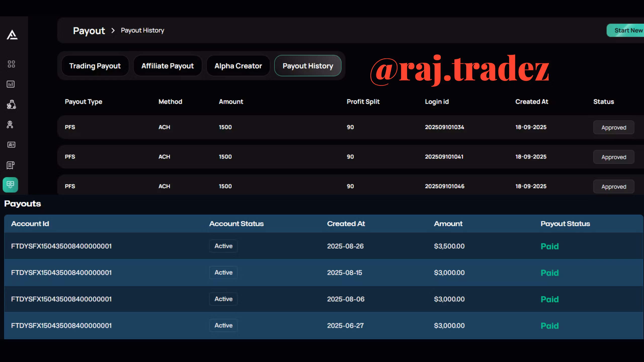
Task: Open the affiliate network person icon
Action: pos(10,124)
